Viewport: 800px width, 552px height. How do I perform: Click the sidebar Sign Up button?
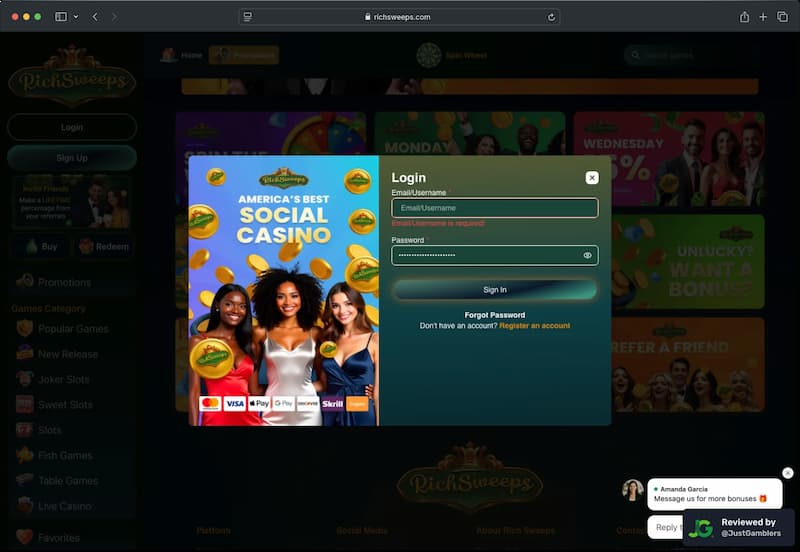point(72,158)
